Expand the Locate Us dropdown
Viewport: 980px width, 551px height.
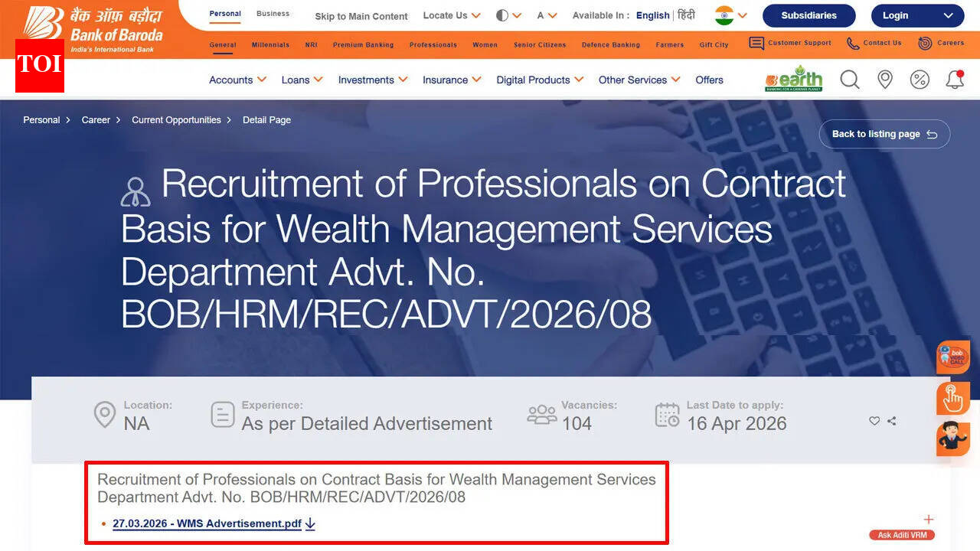[451, 15]
